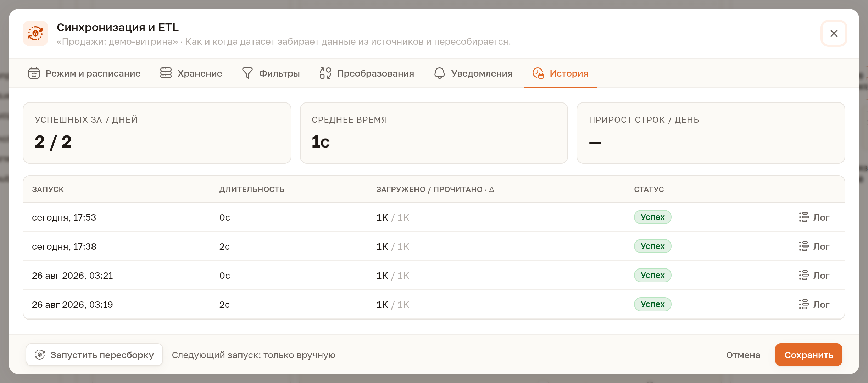
Task: Click the Отмена button
Action: tap(743, 355)
